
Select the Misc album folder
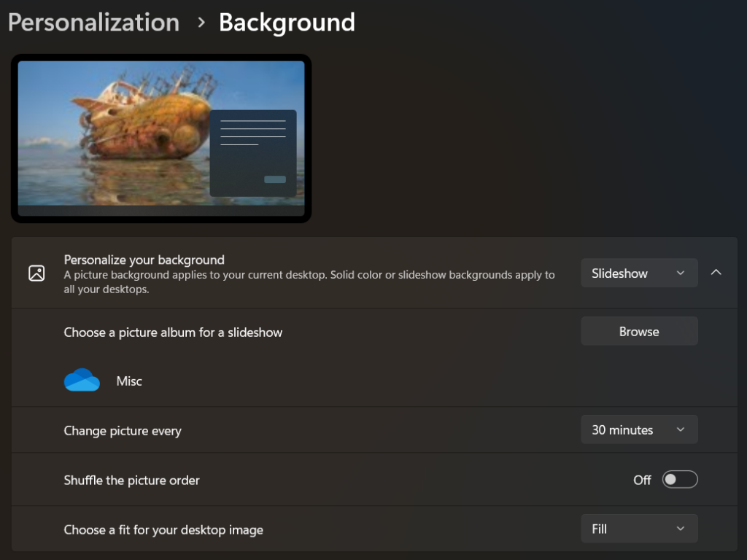[x=129, y=381]
